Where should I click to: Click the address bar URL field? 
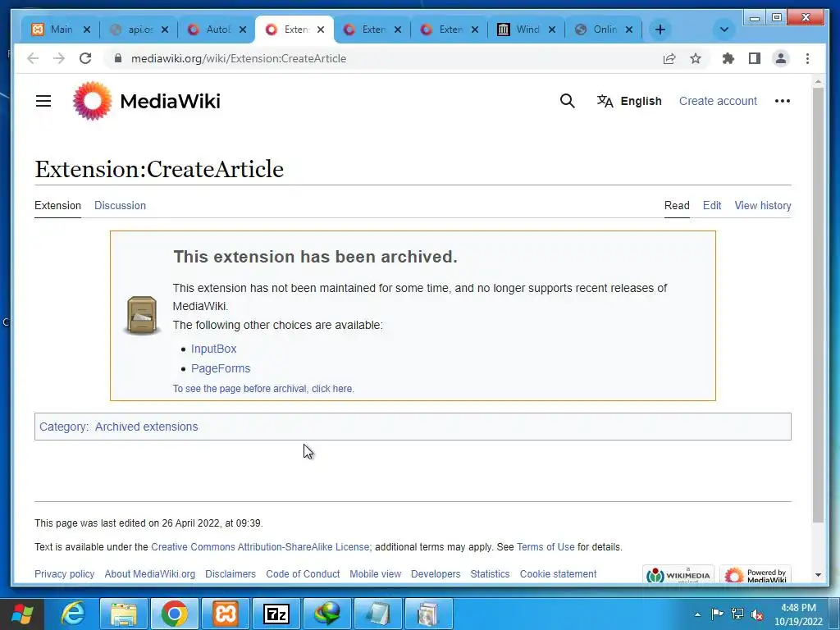tap(386, 58)
